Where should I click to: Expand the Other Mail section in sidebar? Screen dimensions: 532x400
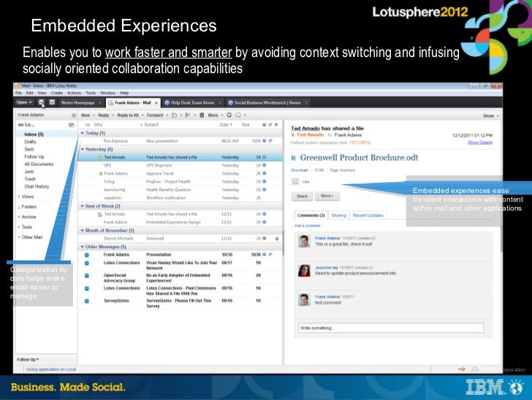coord(19,238)
